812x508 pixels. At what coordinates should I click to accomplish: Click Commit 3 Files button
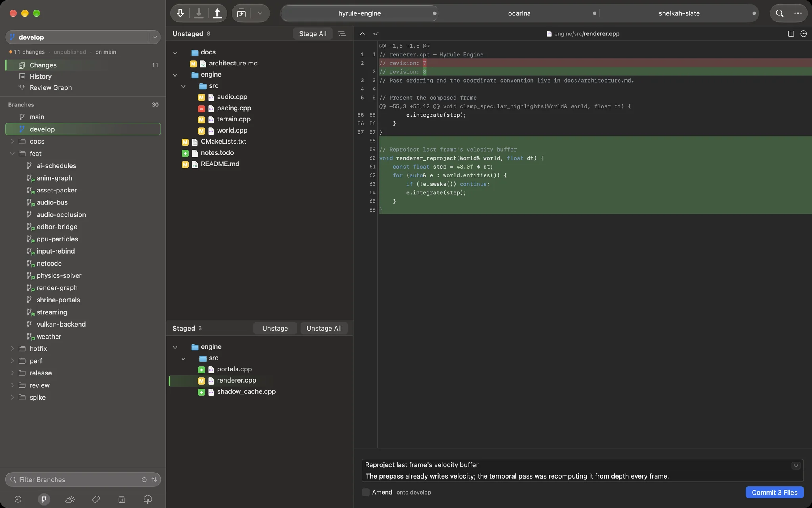(x=774, y=492)
